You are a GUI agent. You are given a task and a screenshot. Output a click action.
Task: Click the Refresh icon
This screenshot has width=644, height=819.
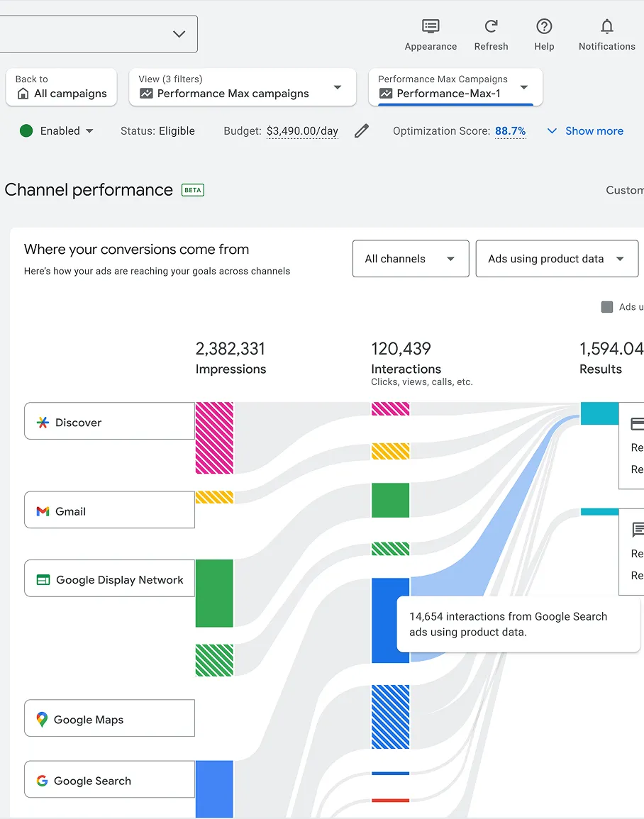[x=491, y=26]
